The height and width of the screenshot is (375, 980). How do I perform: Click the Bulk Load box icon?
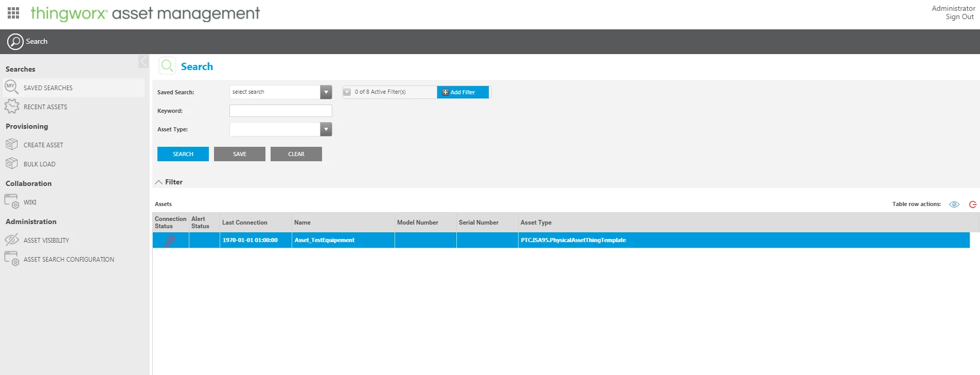coord(11,164)
